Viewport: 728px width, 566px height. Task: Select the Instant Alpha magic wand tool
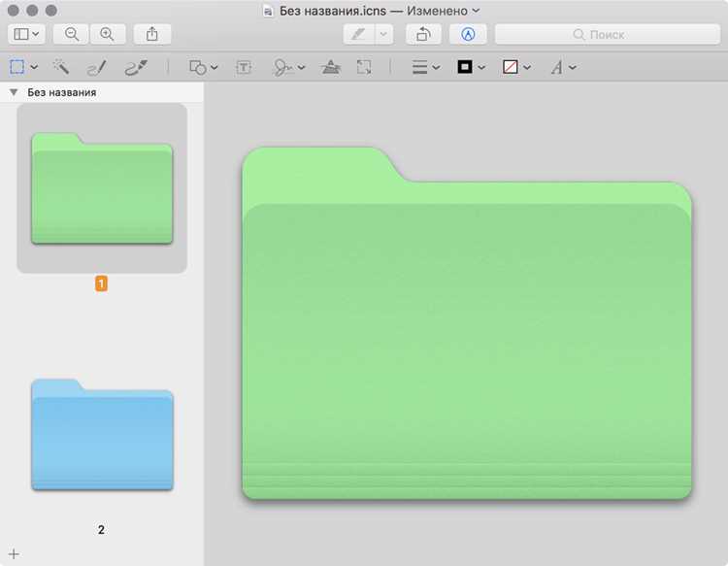[61, 67]
